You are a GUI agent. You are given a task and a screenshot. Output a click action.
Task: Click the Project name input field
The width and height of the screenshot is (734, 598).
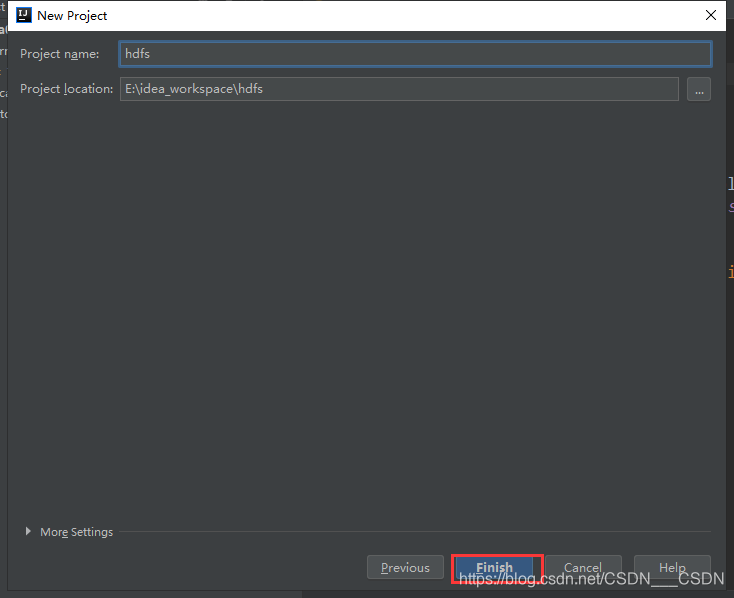415,54
